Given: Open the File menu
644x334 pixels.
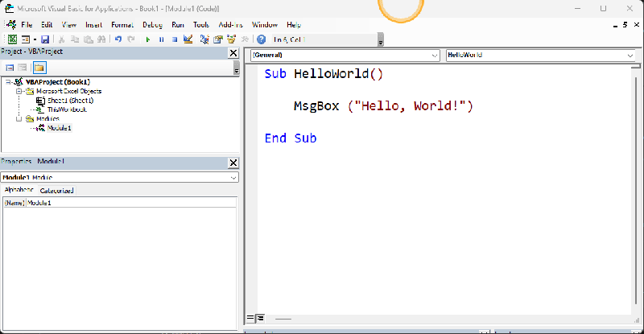Looking at the screenshot, I should (27, 25).
